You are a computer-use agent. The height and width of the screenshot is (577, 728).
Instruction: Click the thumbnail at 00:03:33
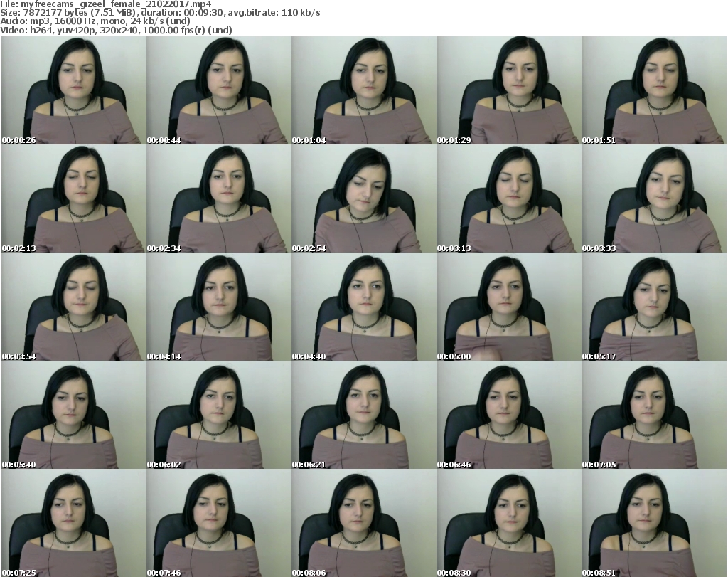(653, 198)
